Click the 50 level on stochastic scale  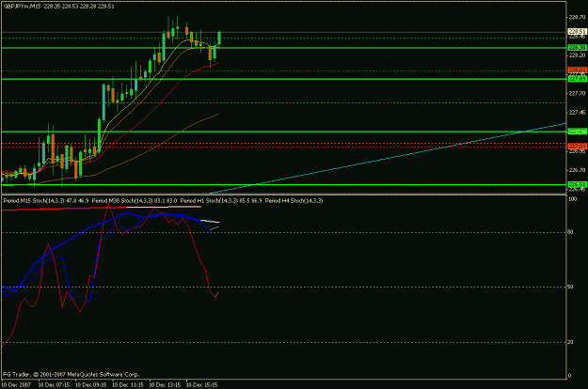point(571,287)
